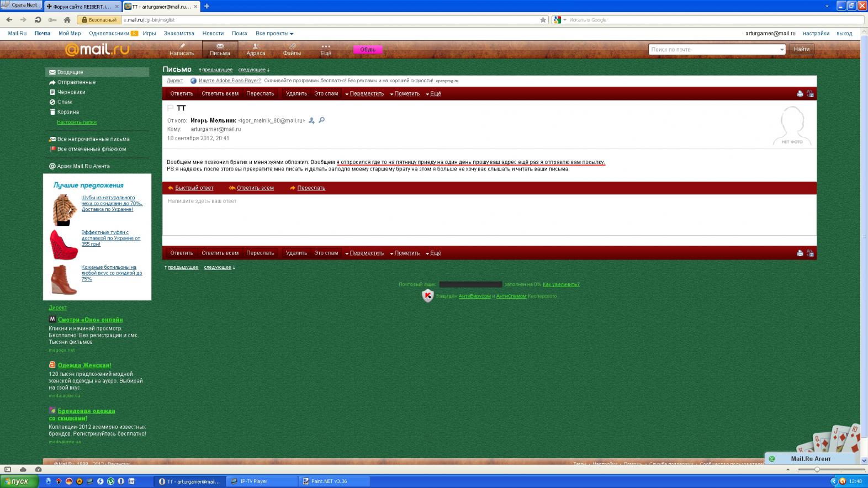
Task: Open the Windows пуск Start button
Action: pos(19,481)
